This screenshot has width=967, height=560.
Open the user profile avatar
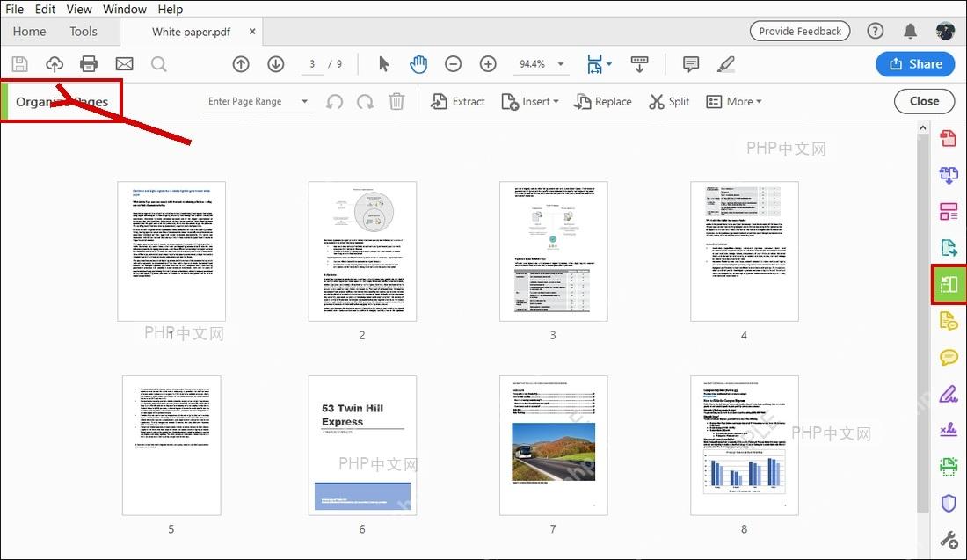coord(945,31)
